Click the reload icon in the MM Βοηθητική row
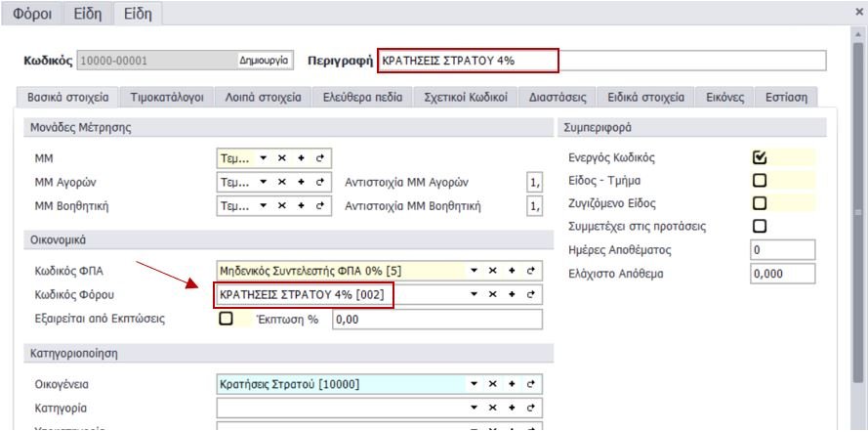 click(318, 206)
